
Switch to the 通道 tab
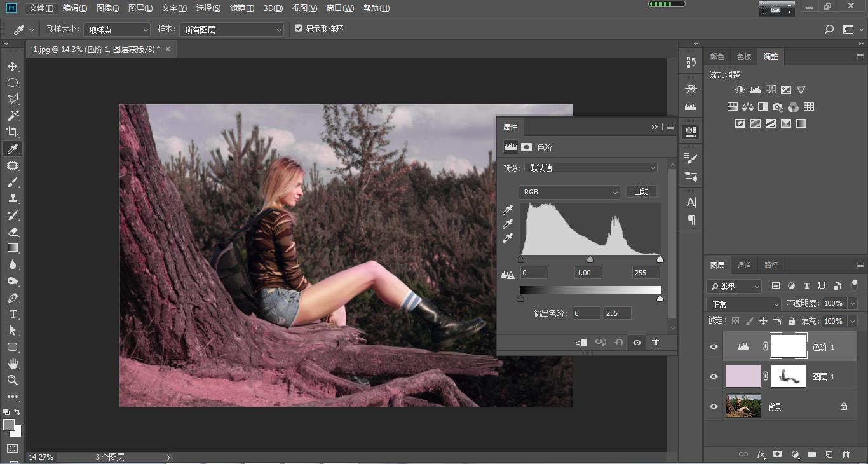click(744, 265)
